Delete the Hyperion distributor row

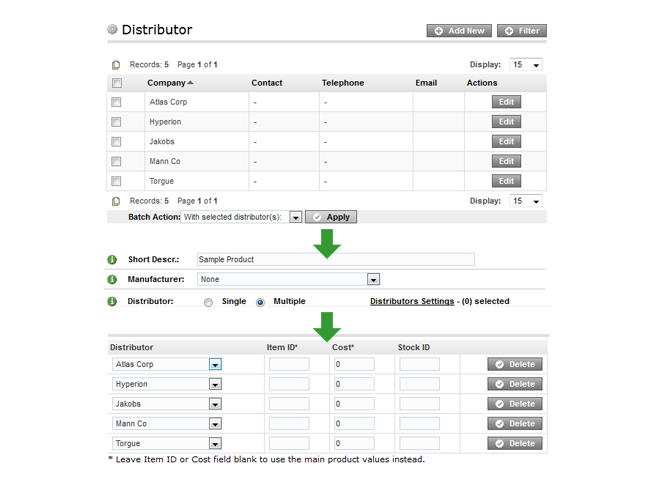click(x=515, y=384)
